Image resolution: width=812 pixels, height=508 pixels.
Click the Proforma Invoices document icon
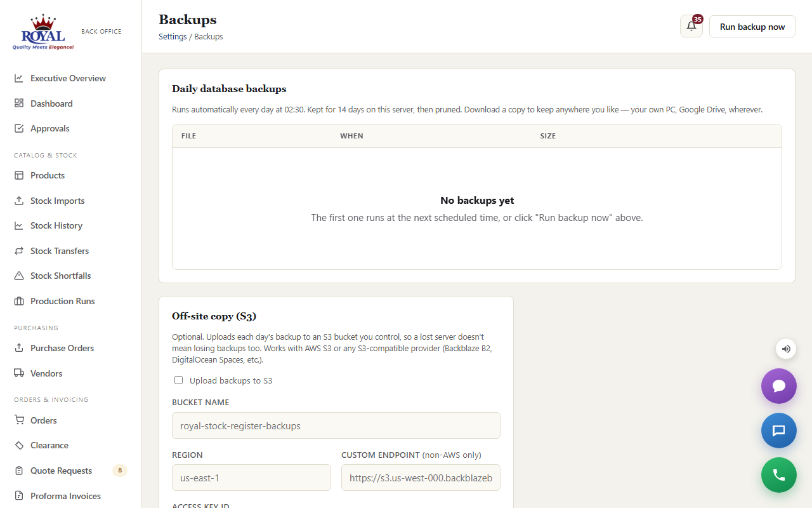(x=19, y=496)
